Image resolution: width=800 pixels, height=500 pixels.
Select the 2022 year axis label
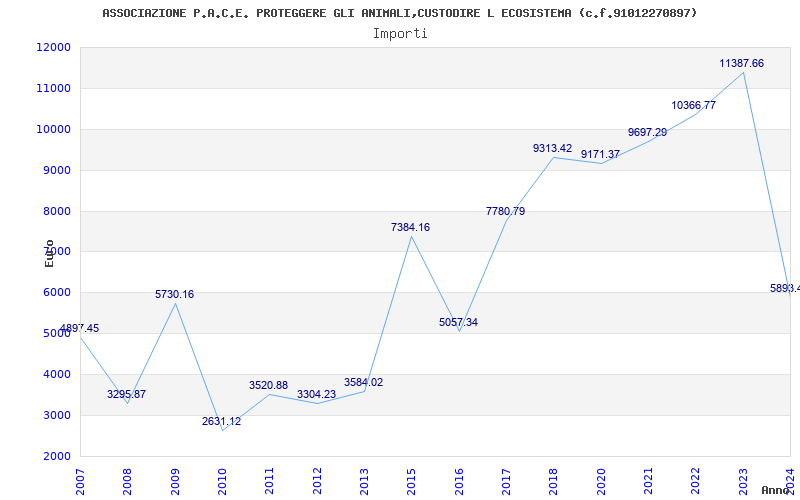pos(696,482)
